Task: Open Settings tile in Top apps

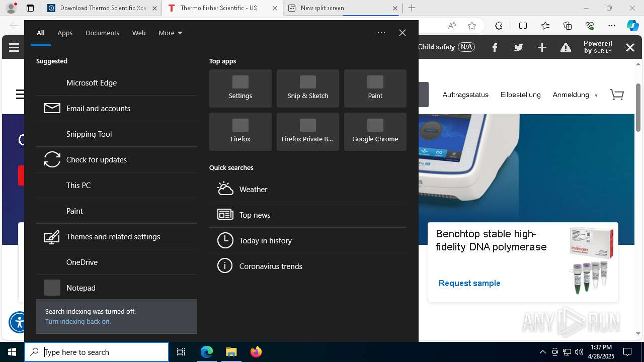Action: (x=240, y=88)
